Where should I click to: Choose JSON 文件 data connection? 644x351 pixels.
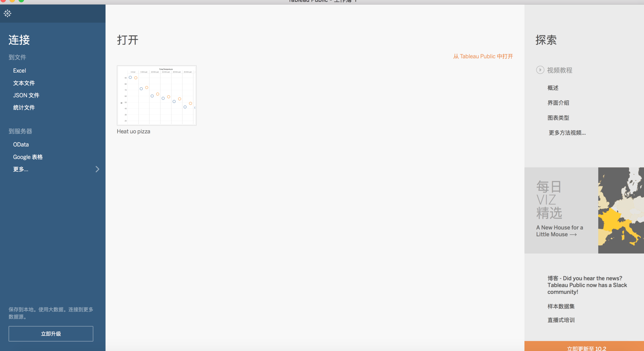pyautogui.click(x=26, y=95)
